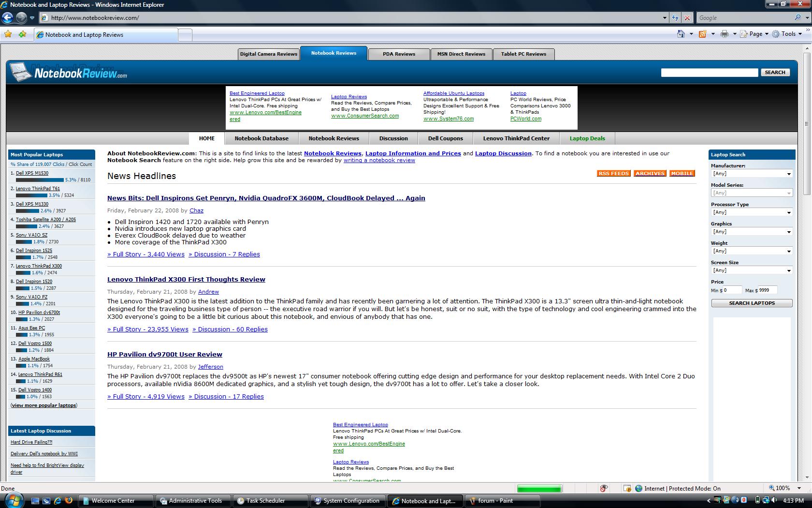The height and width of the screenshot is (508, 812).
Task: Refresh the page using the Refresh icon
Action: (676, 18)
